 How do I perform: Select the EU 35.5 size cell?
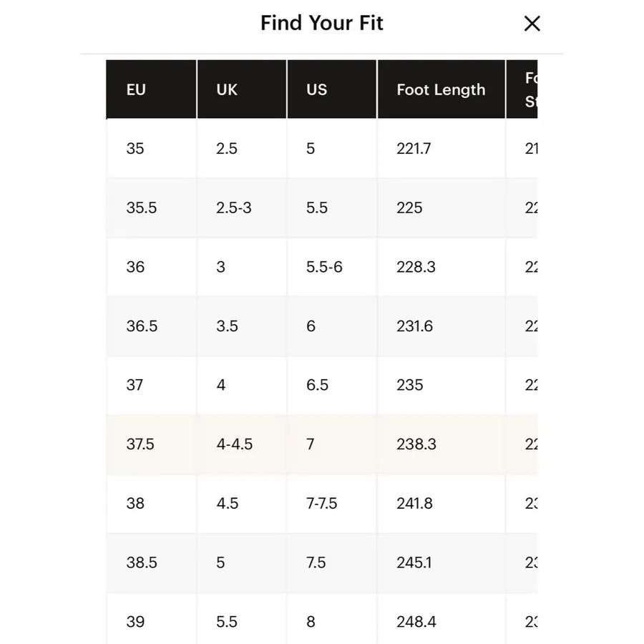click(x=151, y=208)
